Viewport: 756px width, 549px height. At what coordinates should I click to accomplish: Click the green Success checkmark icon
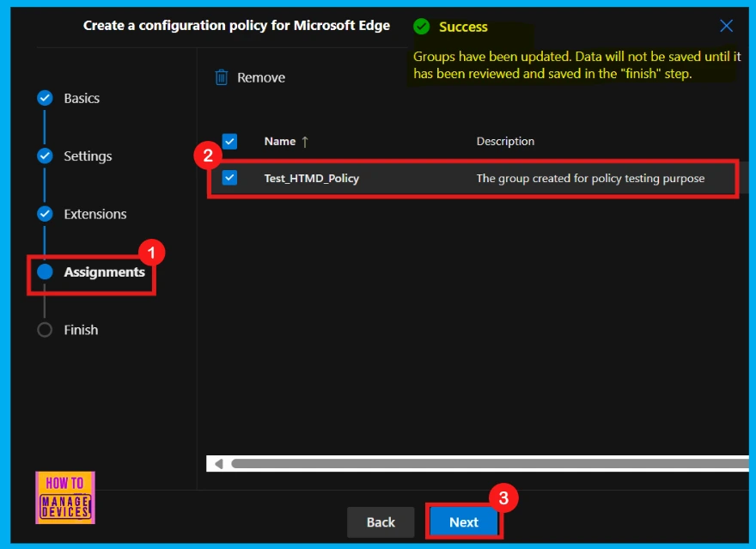pos(422,27)
